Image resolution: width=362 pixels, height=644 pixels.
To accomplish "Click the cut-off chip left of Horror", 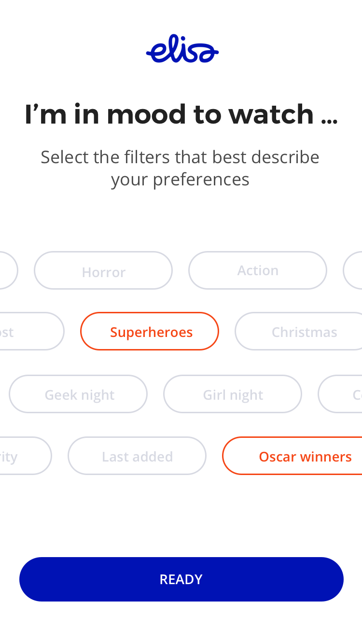I will [7, 271].
